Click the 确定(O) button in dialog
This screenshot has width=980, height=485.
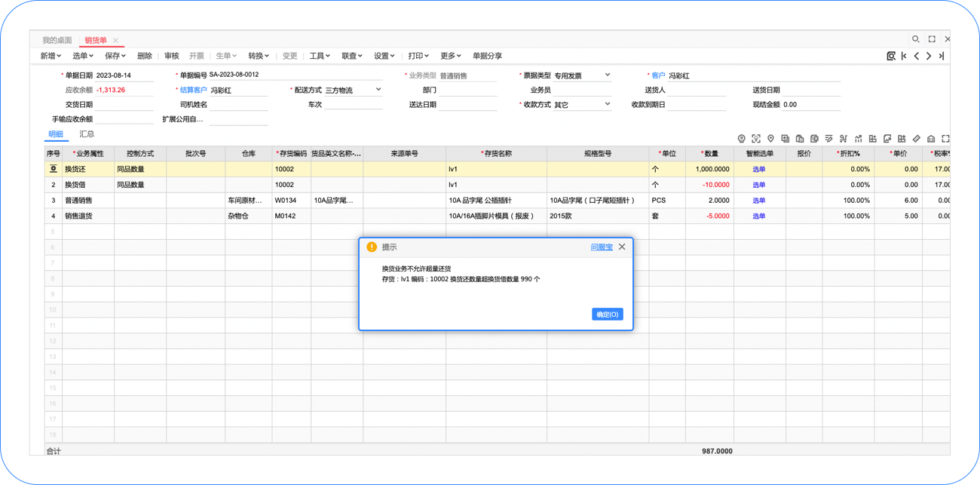pyautogui.click(x=607, y=315)
